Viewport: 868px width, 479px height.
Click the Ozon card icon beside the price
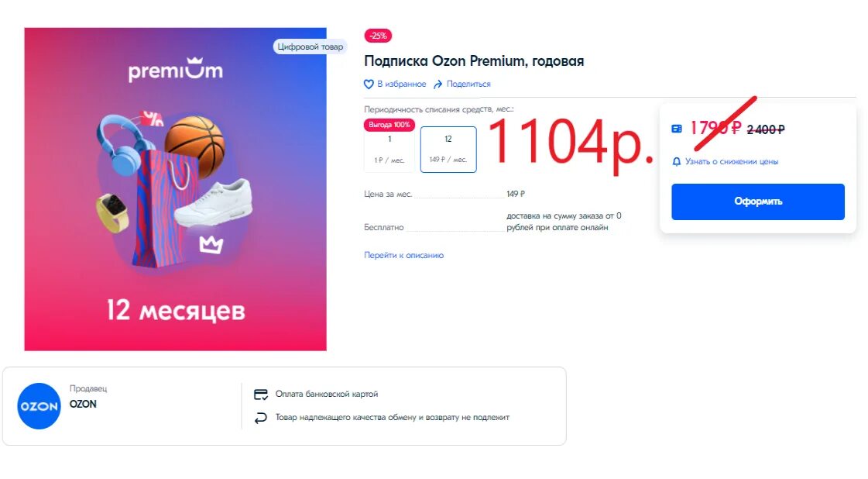pyautogui.click(x=677, y=129)
